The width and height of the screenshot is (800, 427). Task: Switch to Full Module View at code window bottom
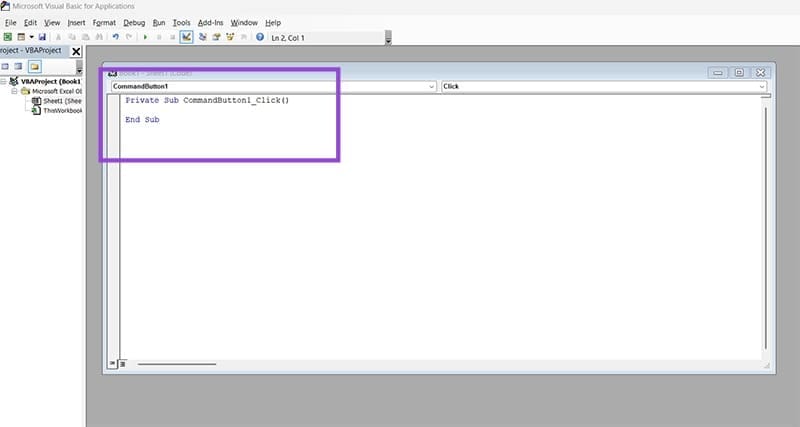(123, 364)
